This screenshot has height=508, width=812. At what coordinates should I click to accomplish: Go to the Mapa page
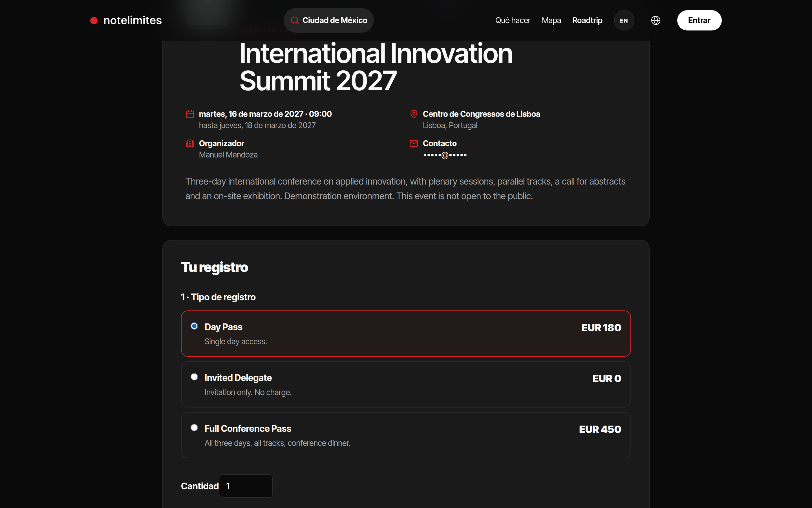(551, 21)
